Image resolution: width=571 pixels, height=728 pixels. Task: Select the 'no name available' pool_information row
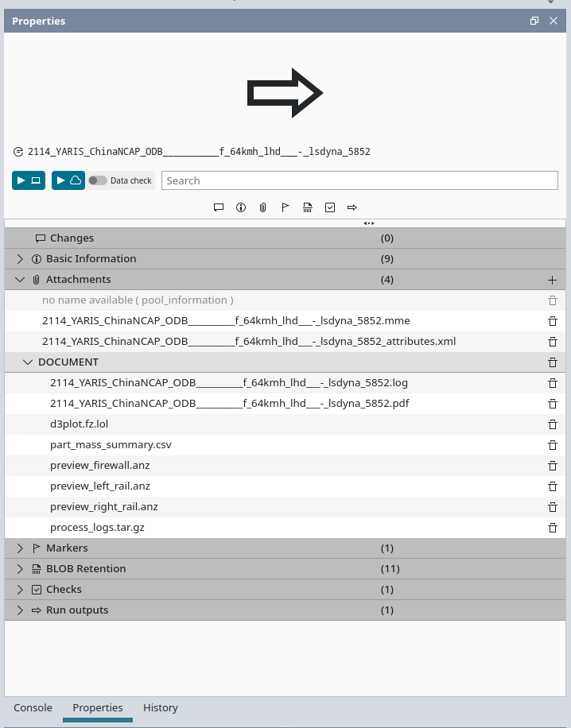[285, 300]
